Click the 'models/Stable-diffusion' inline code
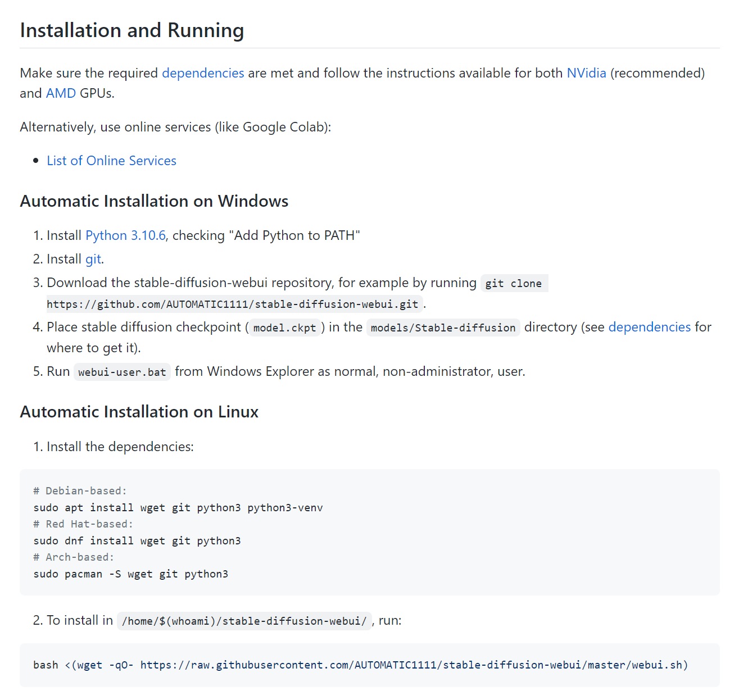Screen dimensions: 739x700 (x=443, y=328)
